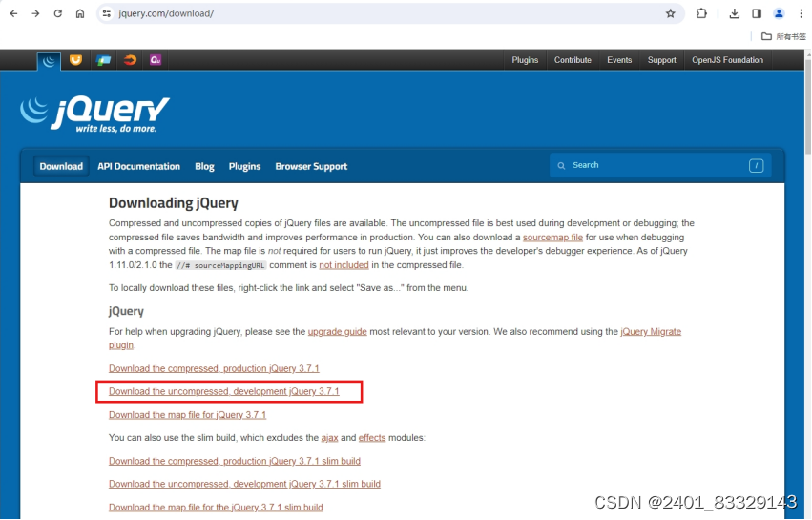Click the browser forward arrow
The width and height of the screenshot is (812, 520).
click(x=35, y=13)
